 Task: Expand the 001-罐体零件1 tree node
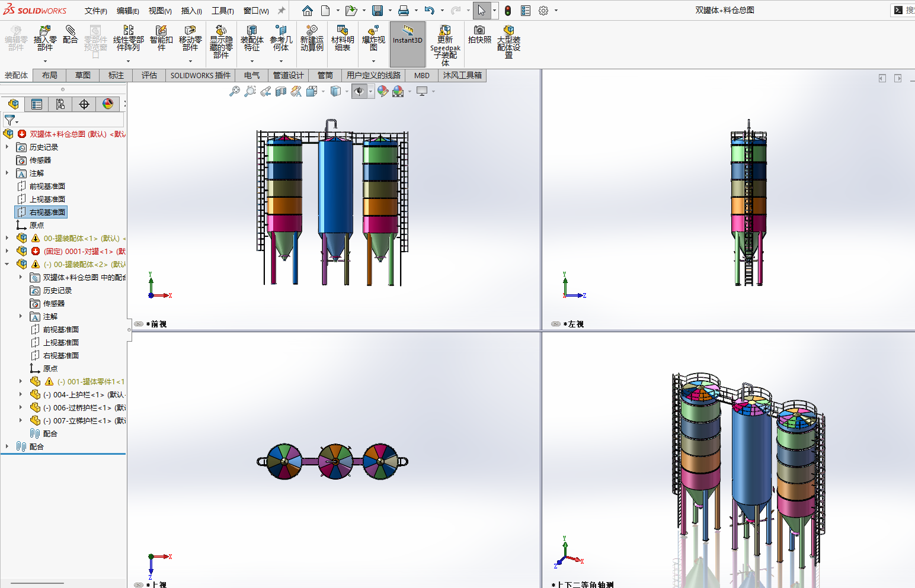(x=21, y=381)
